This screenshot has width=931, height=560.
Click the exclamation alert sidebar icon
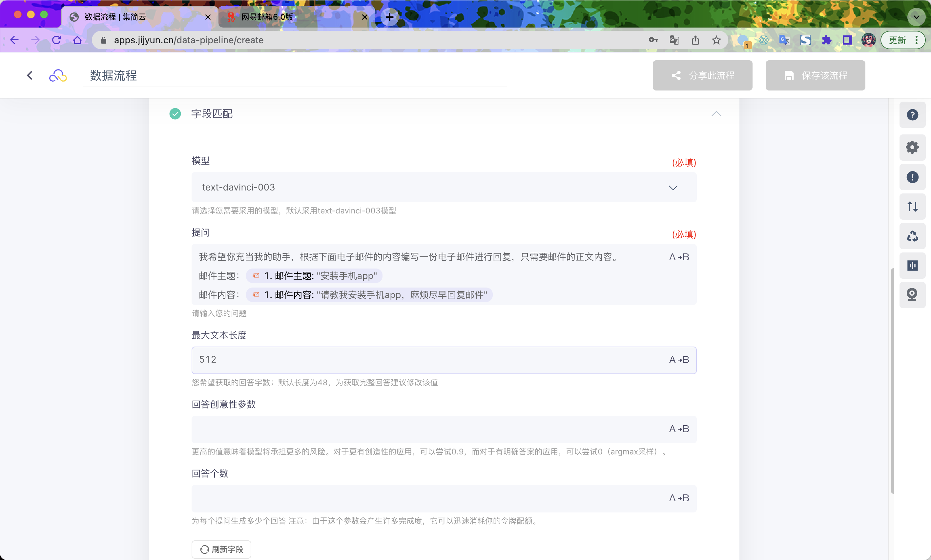click(912, 177)
